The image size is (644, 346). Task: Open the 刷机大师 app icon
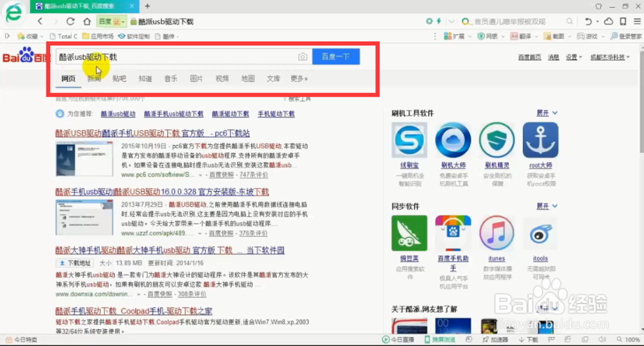coord(453,140)
